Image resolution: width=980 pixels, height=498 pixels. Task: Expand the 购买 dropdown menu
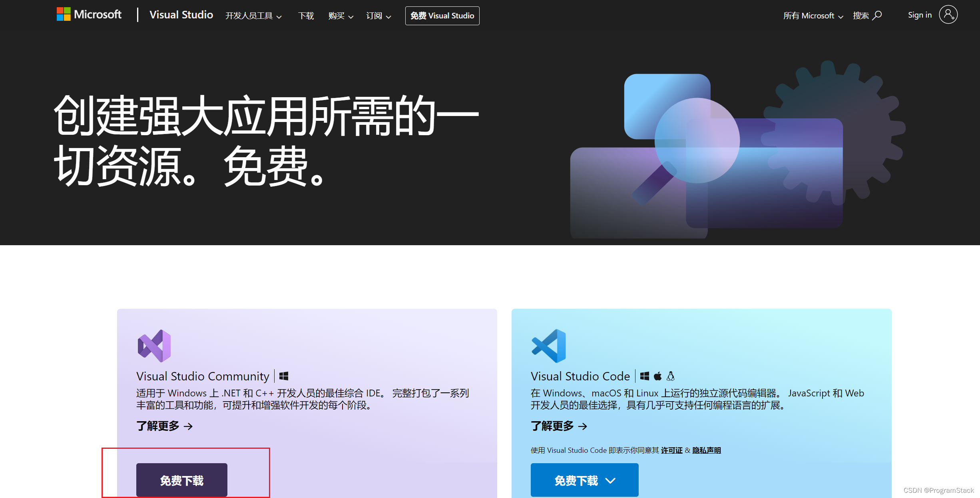[x=341, y=16]
